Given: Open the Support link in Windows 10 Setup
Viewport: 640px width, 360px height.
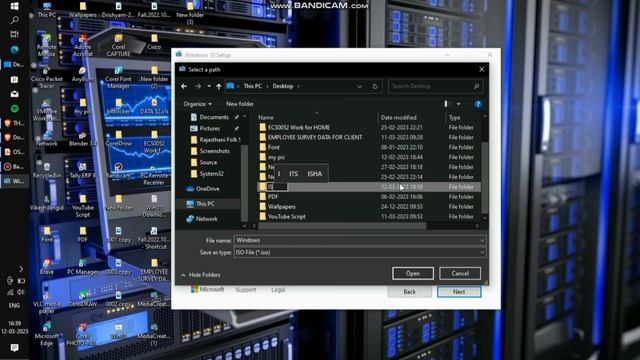Looking at the screenshot, I should 246,290.
